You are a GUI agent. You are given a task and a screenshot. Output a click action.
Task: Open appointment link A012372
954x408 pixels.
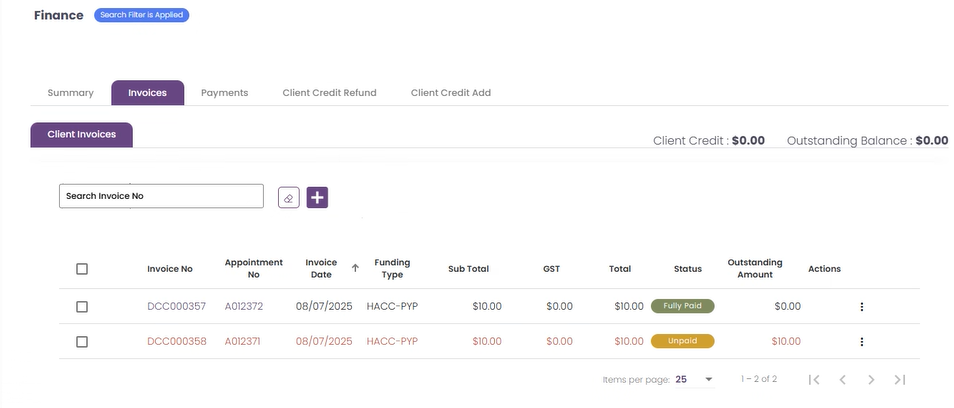click(x=244, y=306)
